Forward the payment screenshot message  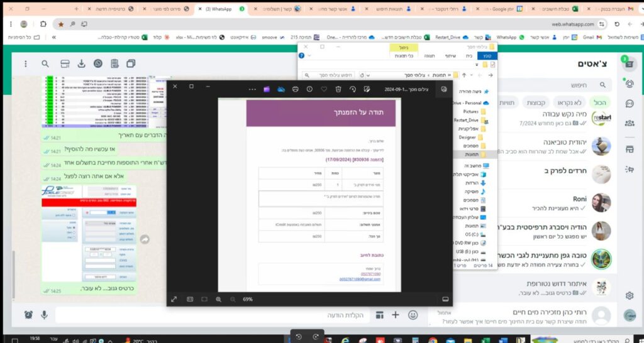144,239
